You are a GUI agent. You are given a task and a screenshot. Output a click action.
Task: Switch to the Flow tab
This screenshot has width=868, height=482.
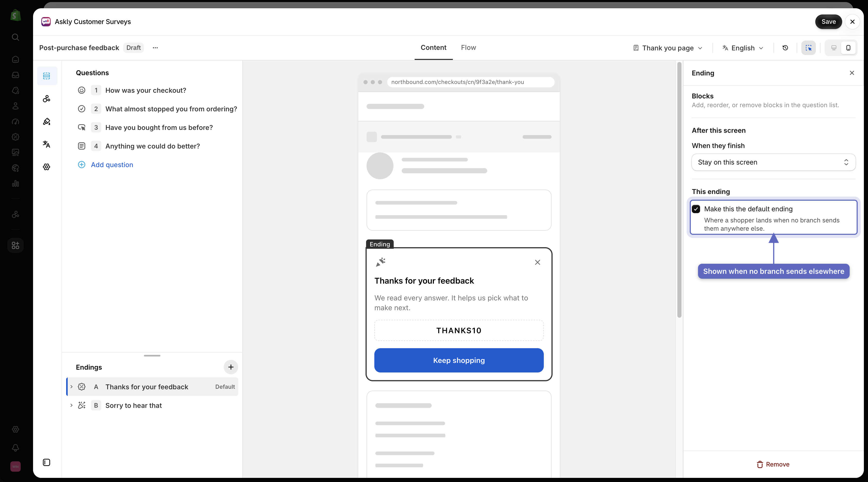pyautogui.click(x=468, y=48)
